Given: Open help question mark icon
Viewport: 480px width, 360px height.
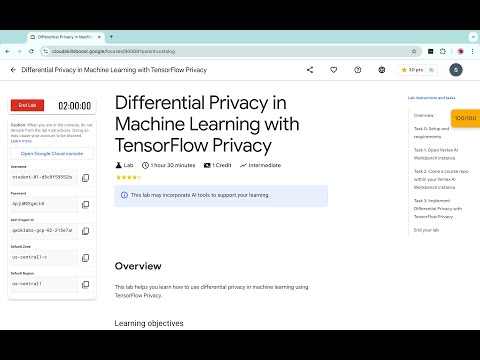Looking at the screenshot, I should (x=358, y=70).
